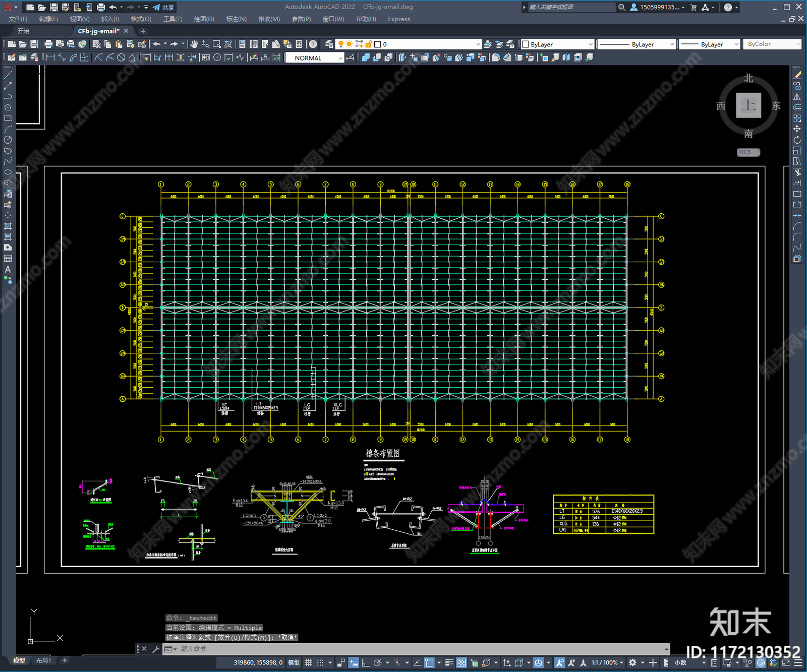Click the Undo arrow in the Standard toolbar
807x672 pixels.
(157, 44)
